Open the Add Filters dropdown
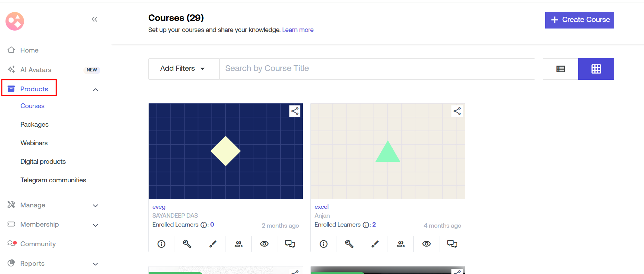The width and height of the screenshot is (644, 274). 183,69
